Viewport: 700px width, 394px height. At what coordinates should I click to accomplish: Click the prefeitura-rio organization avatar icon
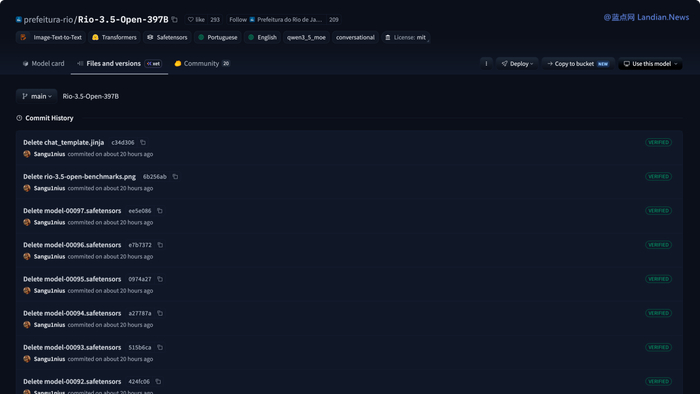tap(19, 20)
